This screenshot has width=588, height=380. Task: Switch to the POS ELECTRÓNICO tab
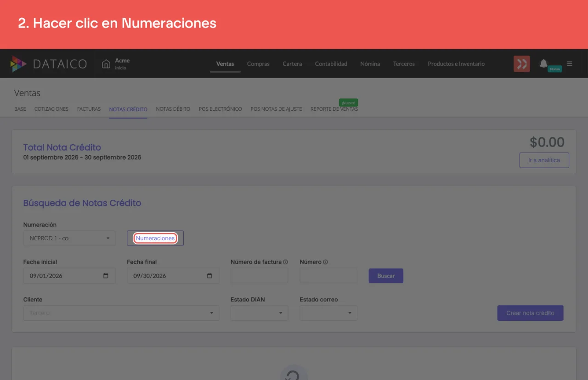pyautogui.click(x=220, y=109)
